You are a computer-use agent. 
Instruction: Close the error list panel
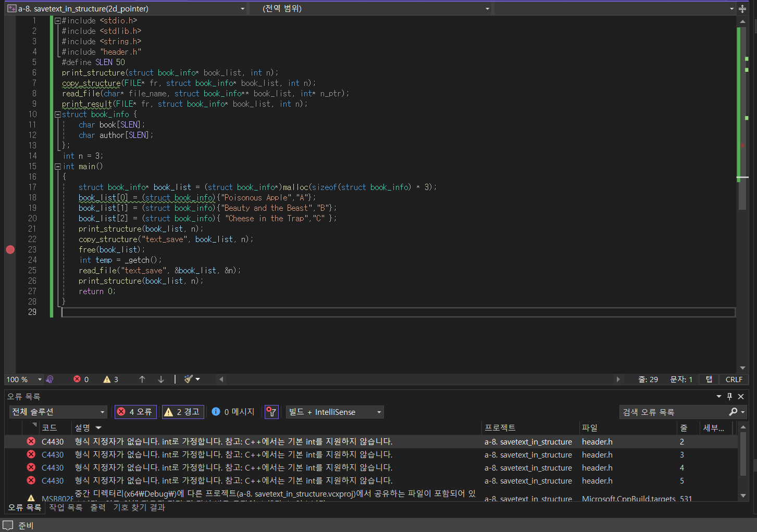coord(741,397)
